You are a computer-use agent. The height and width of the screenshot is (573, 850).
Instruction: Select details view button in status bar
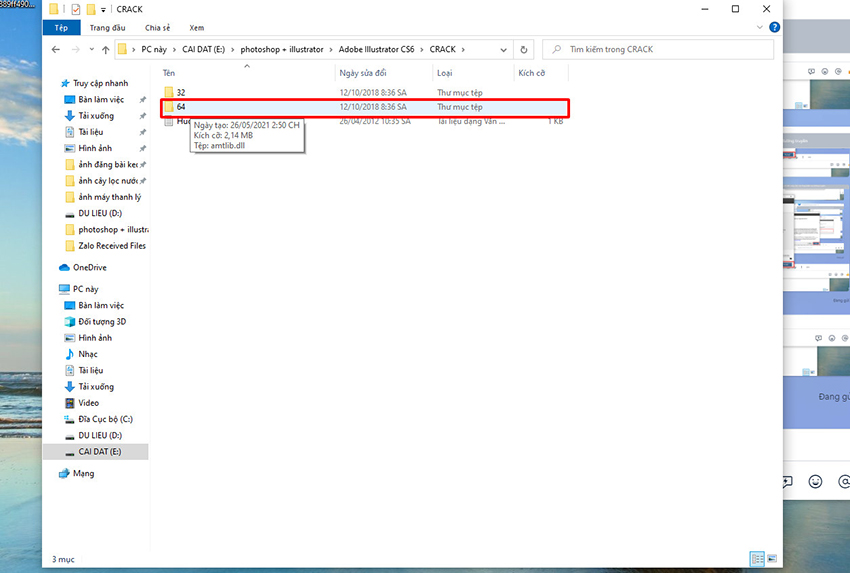tap(757, 559)
